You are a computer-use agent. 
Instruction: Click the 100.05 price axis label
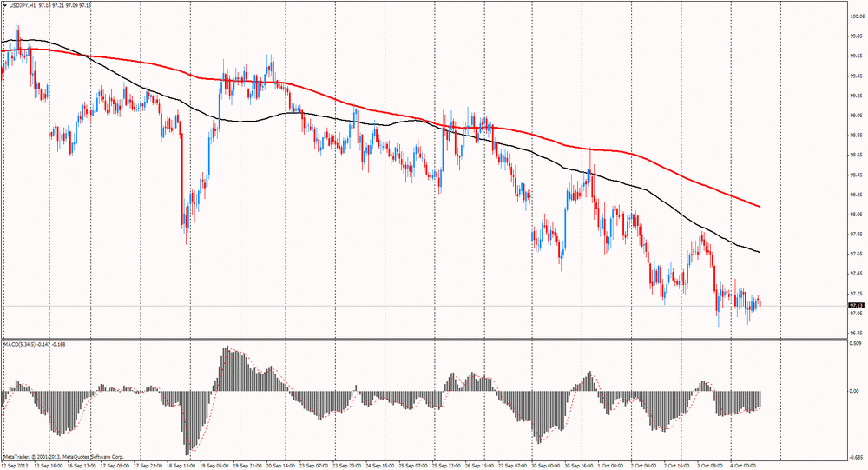[857, 17]
